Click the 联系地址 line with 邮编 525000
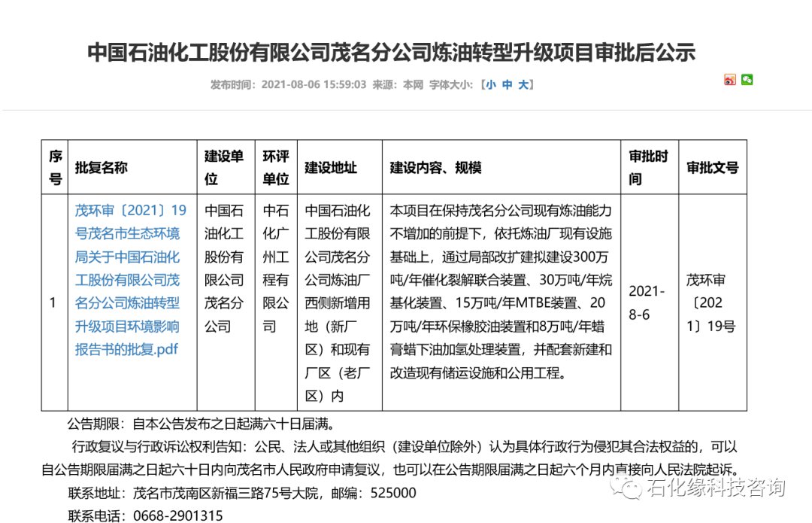 tap(242, 492)
